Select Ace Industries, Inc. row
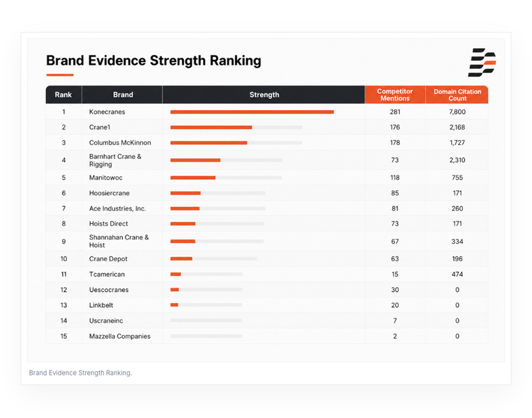 [267, 208]
